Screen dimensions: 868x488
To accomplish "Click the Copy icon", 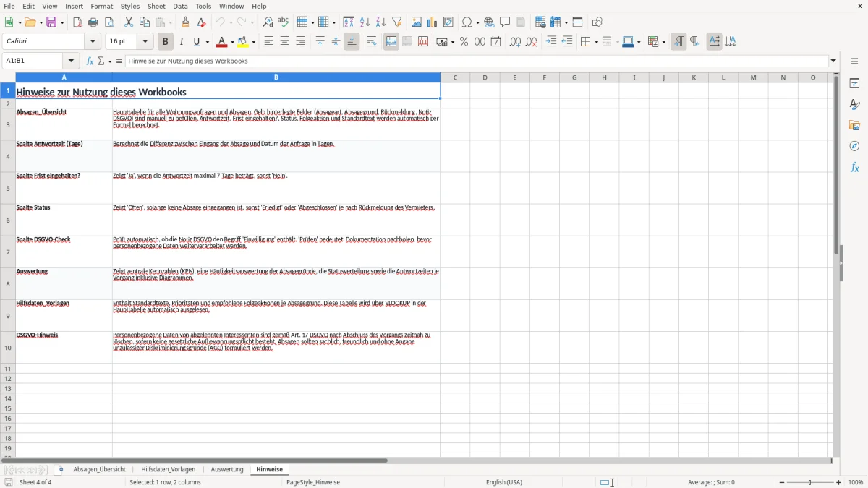I will (145, 22).
